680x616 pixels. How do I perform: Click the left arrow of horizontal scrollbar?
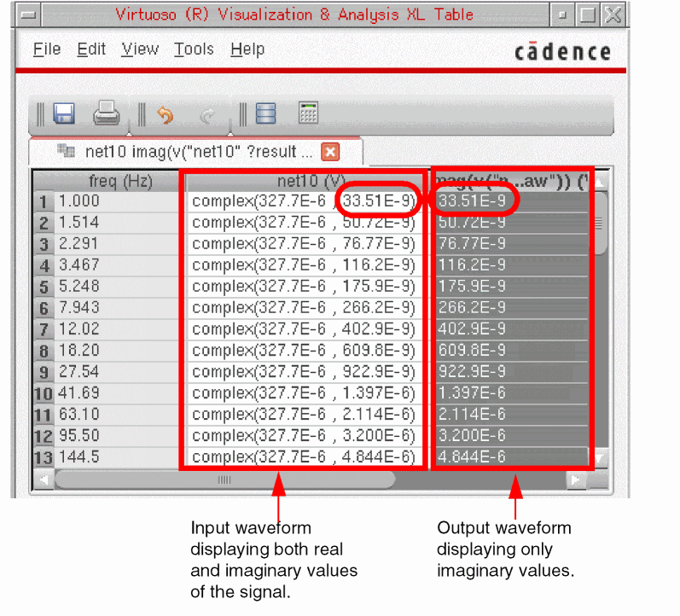tap(44, 479)
